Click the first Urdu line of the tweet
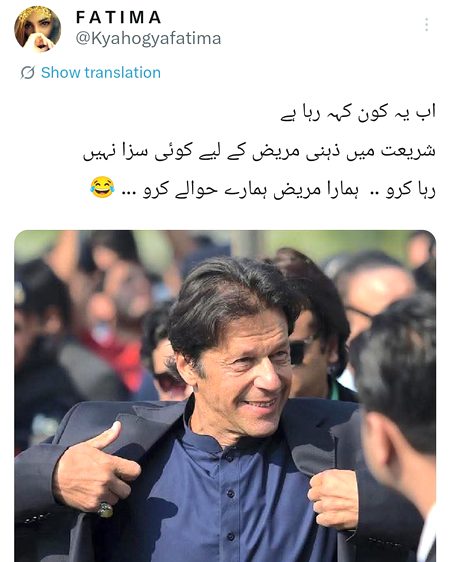The height and width of the screenshot is (562, 450). 358,113
